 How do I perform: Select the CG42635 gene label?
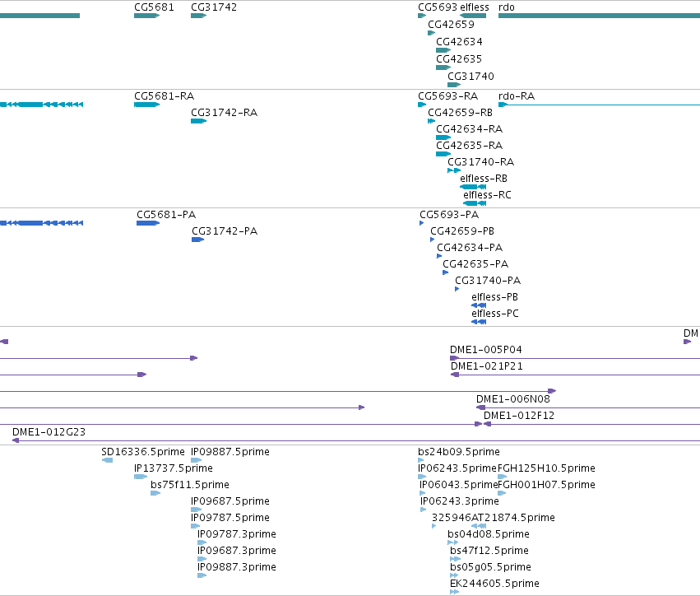(x=459, y=59)
